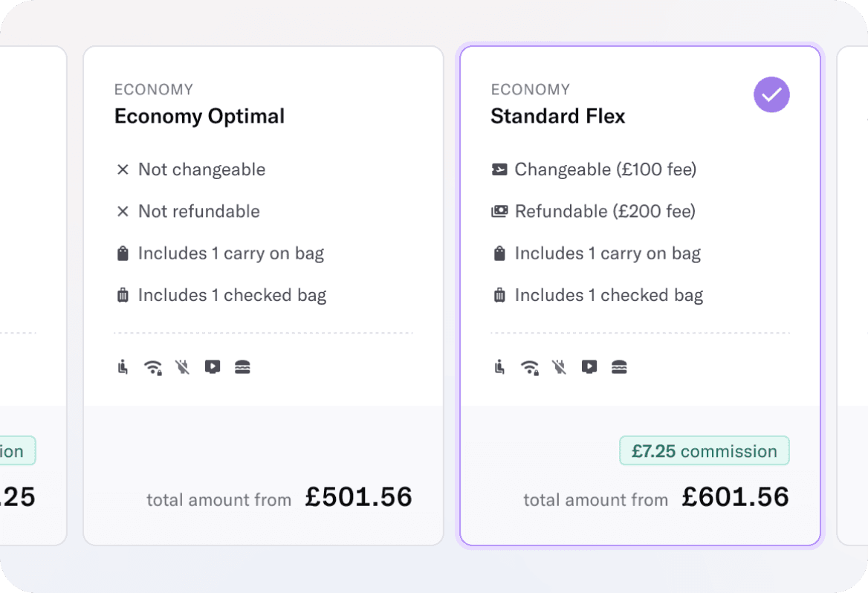Click the £7.25 commission badge
The width and height of the screenshot is (868, 593).
point(704,451)
